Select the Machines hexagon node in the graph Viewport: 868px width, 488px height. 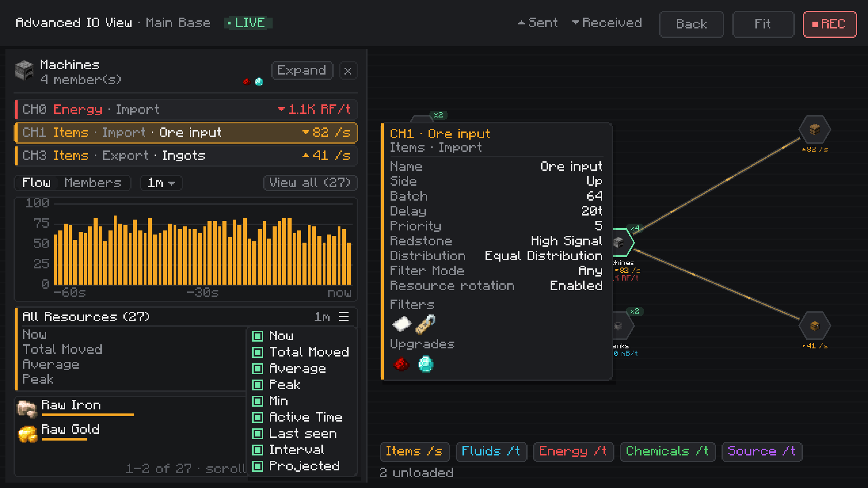coord(623,243)
